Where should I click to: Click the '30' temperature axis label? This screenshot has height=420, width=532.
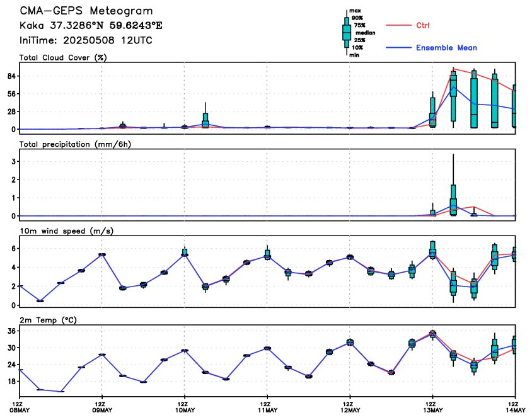pyautogui.click(x=11, y=348)
